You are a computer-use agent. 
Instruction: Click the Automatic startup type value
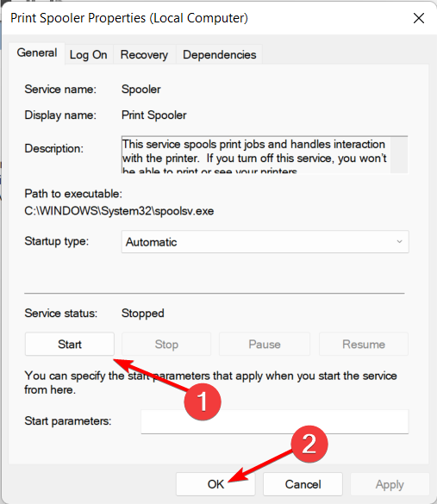[x=151, y=242]
